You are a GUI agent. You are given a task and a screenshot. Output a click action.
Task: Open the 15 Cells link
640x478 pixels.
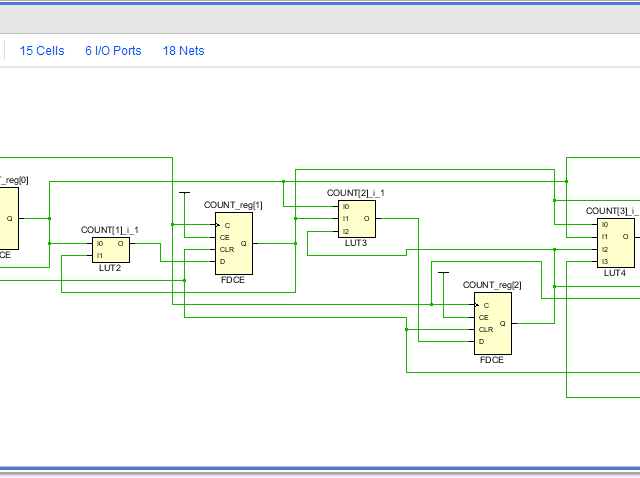coord(42,50)
